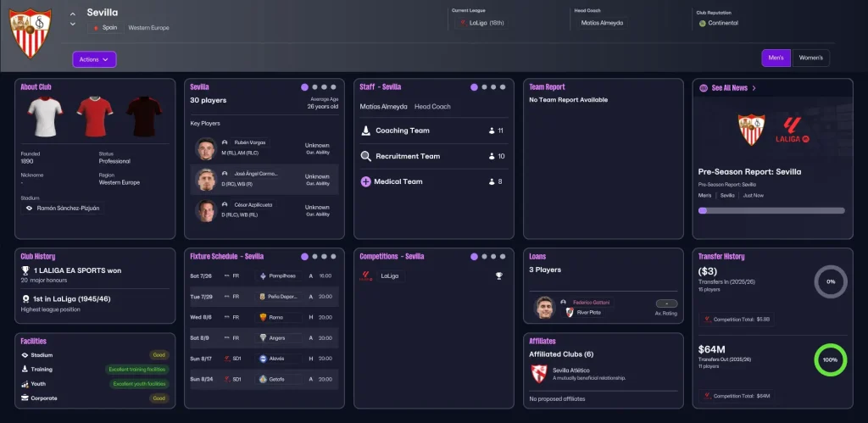Open César Azpilicueta player portrait
This screenshot has height=423, width=868.
pos(205,210)
